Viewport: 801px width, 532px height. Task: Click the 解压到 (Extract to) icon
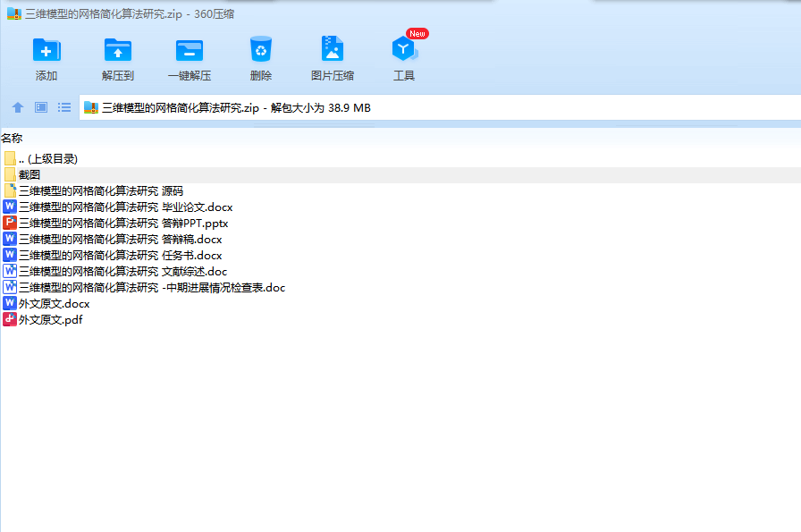click(118, 50)
